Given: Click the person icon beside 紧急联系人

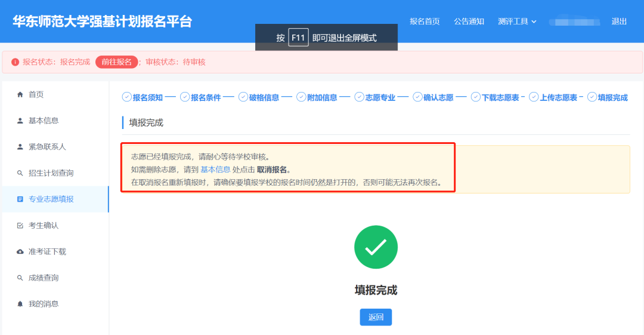Looking at the screenshot, I should [x=20, y=147].
